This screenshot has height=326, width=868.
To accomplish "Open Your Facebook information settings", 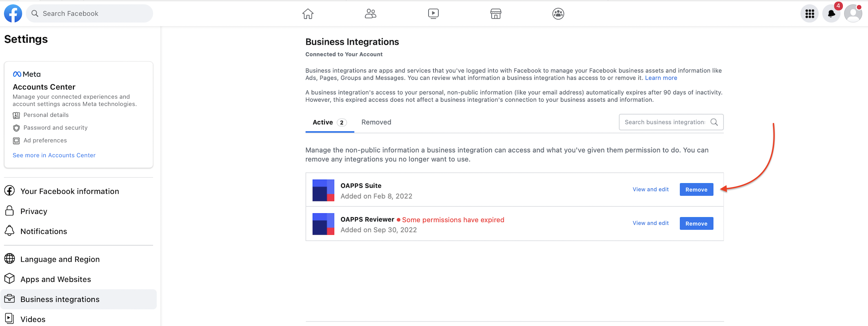I will click(79, 191).
